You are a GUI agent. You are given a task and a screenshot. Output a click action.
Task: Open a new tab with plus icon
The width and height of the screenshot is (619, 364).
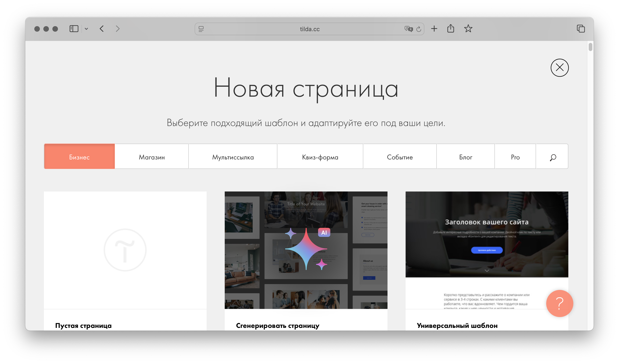[434, 29]
